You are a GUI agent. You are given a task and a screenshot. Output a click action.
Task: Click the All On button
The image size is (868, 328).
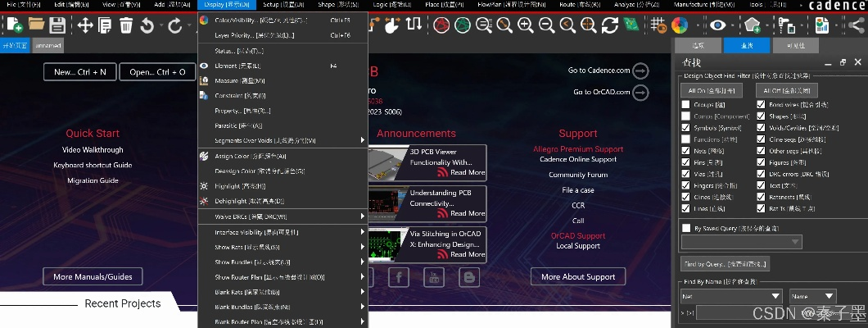[712, 90]
